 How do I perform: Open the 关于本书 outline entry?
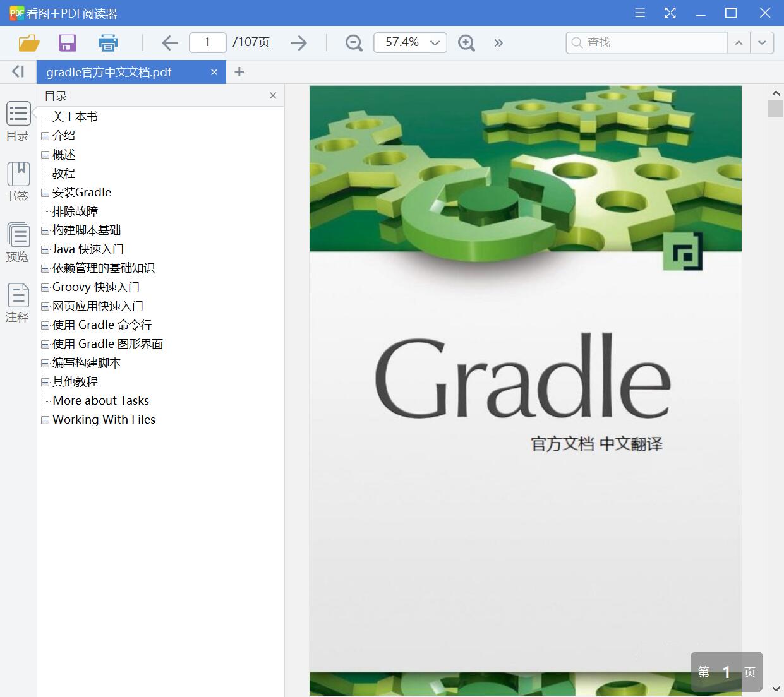coord(75,117)
